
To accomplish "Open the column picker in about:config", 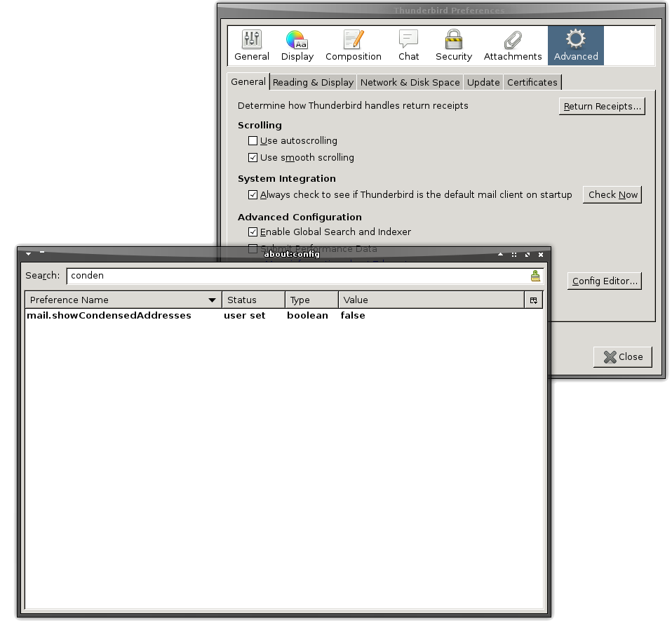I will point(534,300).
